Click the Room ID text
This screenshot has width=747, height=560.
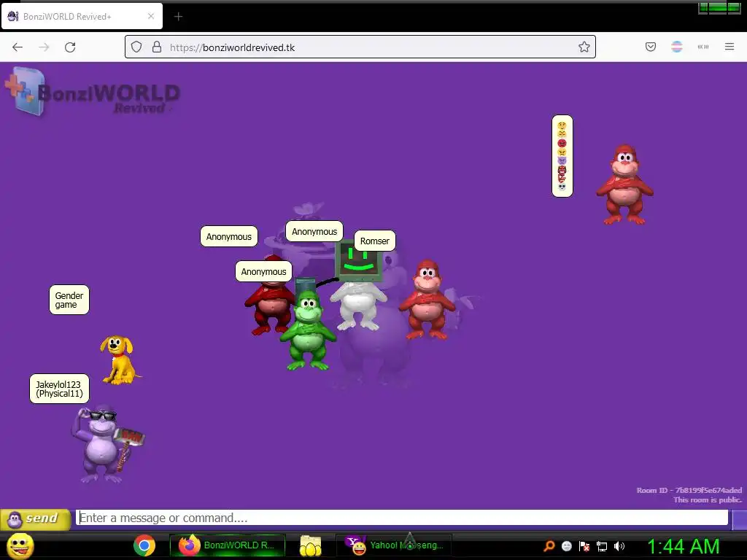point(689,490)
